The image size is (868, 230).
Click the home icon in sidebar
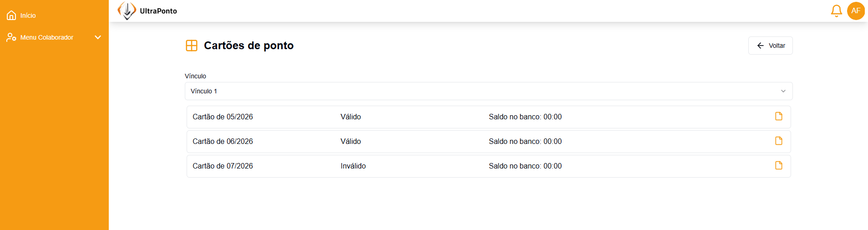click(x=11, y=15)
